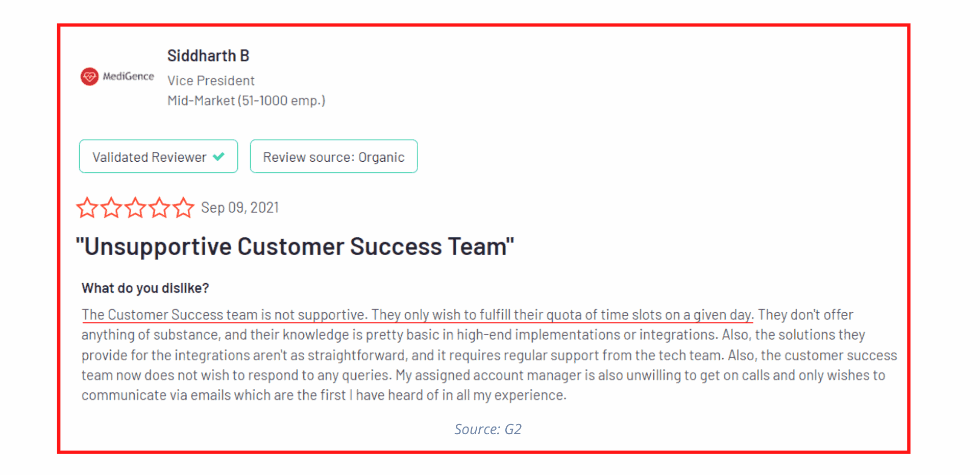Viewport: 980px width, 475px height.
Task: Click the Review source: Organic badge
Action: pyautogui.click(x=334, y=157)
